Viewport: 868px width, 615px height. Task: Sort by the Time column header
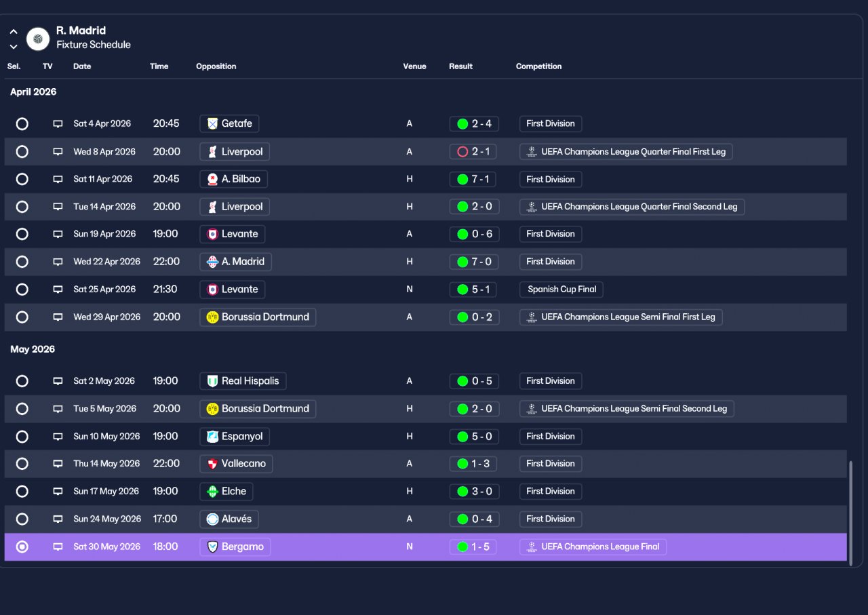coord(159,66)
